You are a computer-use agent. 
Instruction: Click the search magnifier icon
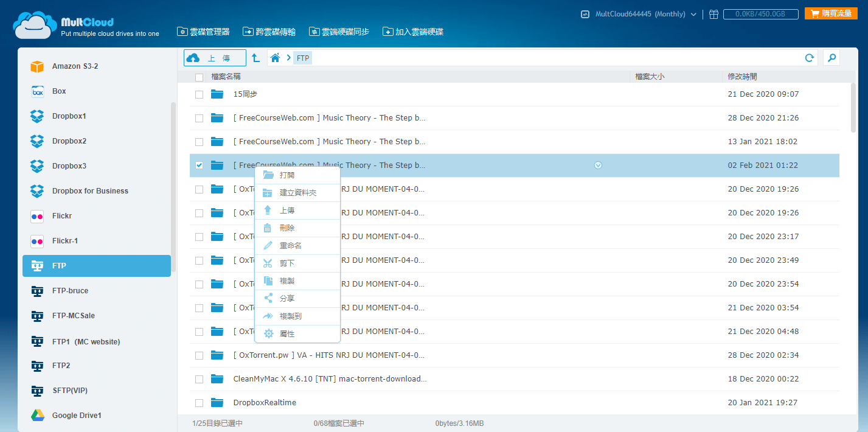tap(832, 58)
